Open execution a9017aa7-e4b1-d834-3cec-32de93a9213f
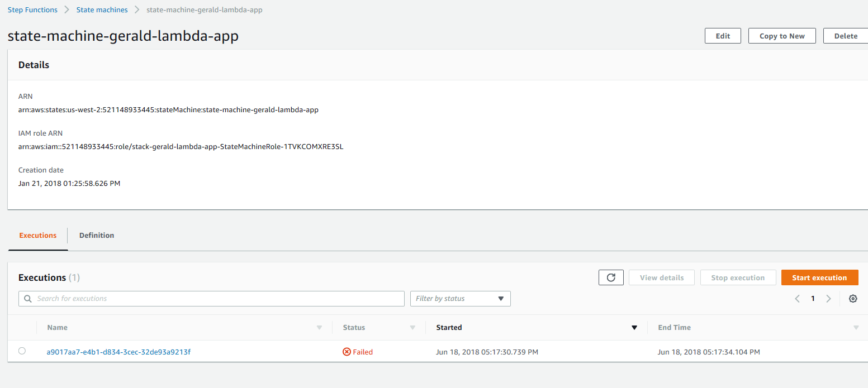Screen dimensions: 868x388 click(x=118, y=352)
